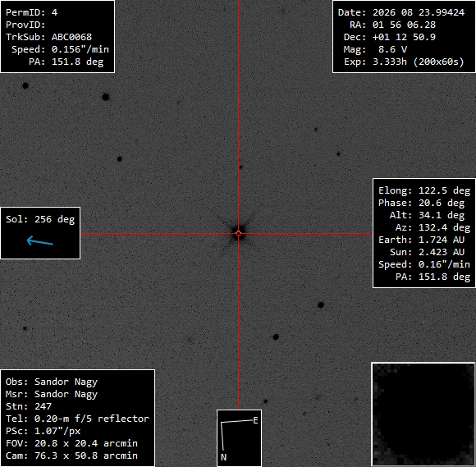The height and width of the screenshot is (467, 476).
Task: Click Speed: 0.16"/min in the right panel
Action: [424, 264]
